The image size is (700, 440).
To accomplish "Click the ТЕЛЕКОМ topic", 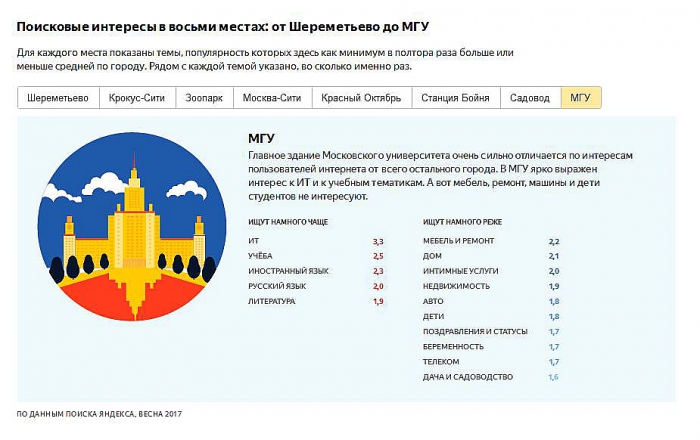I will (441, 362).
